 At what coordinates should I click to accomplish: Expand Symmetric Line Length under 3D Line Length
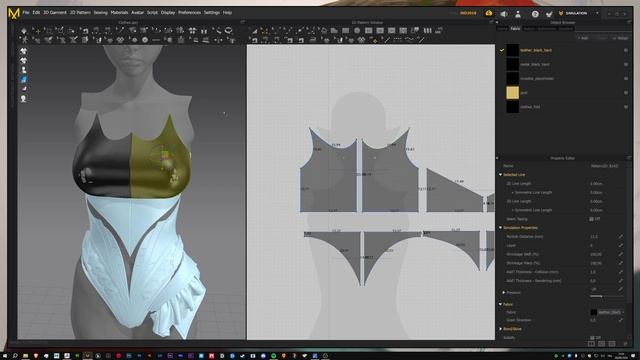(513, 210)
